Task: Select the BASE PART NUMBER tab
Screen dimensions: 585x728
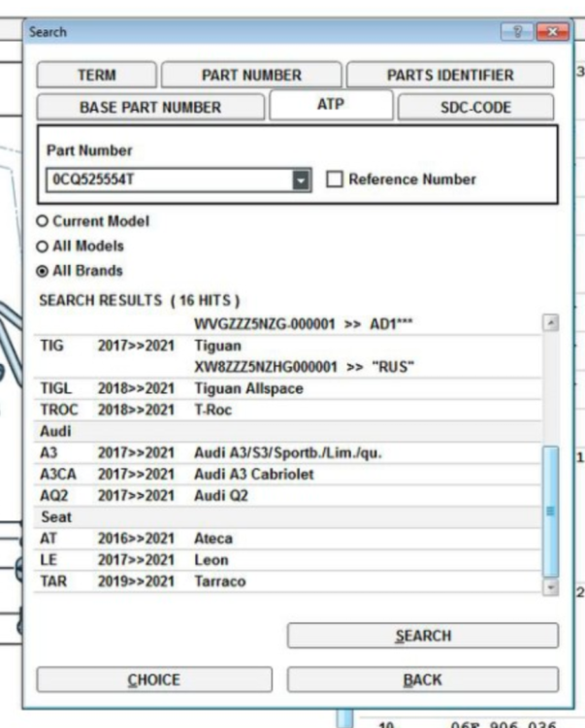Action: click(150, 107)
